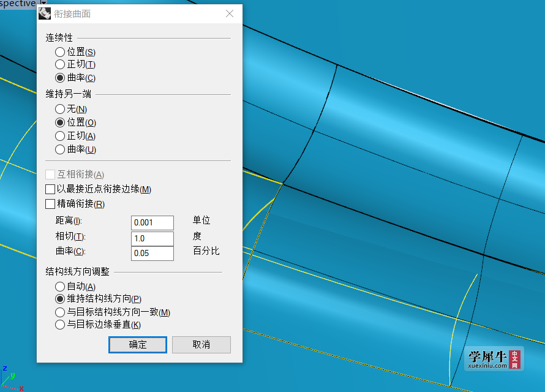This screenshot has width=545, height=392.
Task: Click the 相切(T) input field
Action: pos(152,238)
